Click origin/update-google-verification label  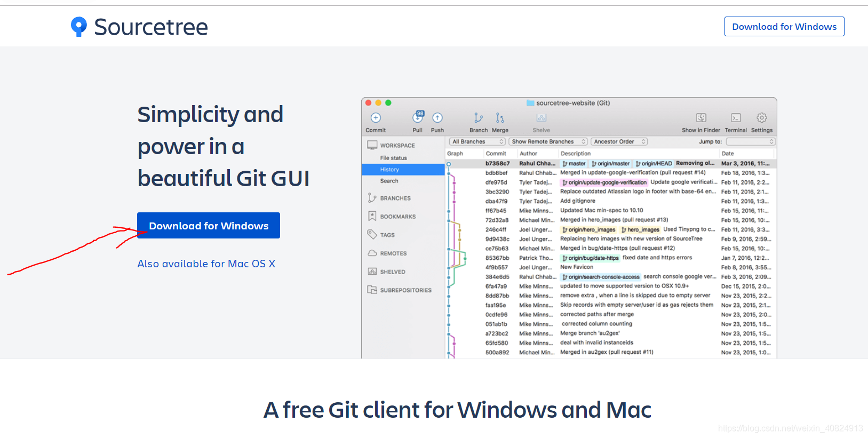pyautogui.click(x=604, y=182)
